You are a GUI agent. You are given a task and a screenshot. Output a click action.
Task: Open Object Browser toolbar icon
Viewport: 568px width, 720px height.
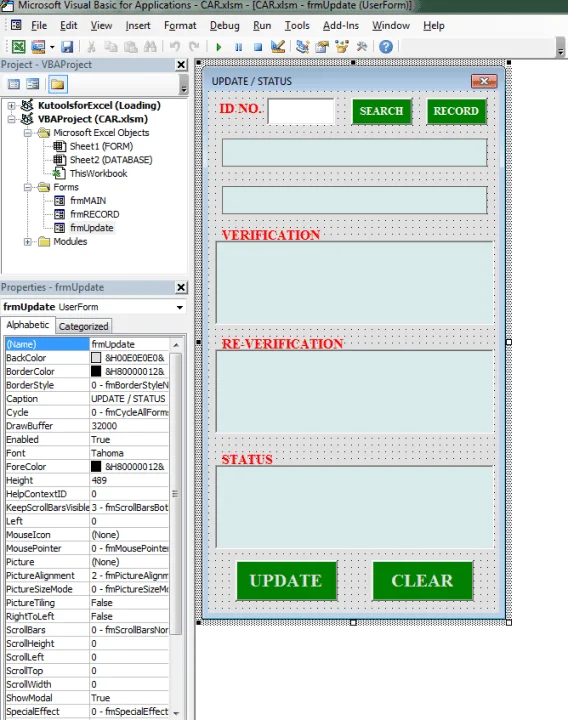pos(342,47)
